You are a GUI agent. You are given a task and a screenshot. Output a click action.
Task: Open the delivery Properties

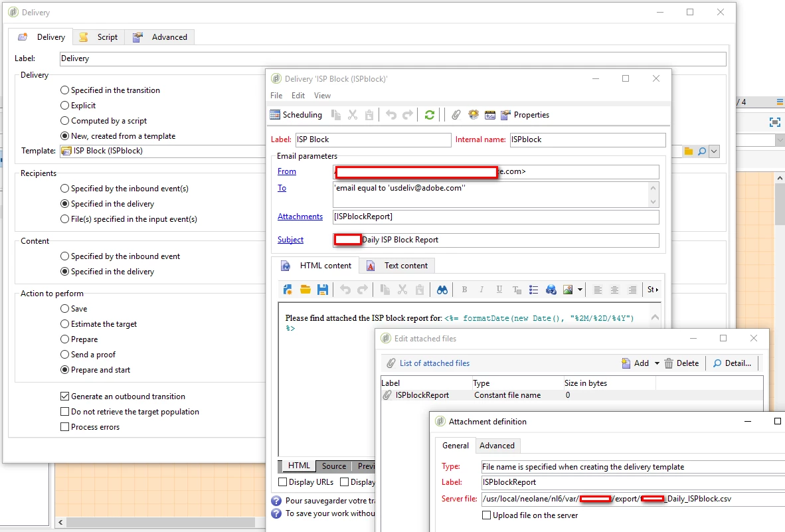[x=525, y=115]
